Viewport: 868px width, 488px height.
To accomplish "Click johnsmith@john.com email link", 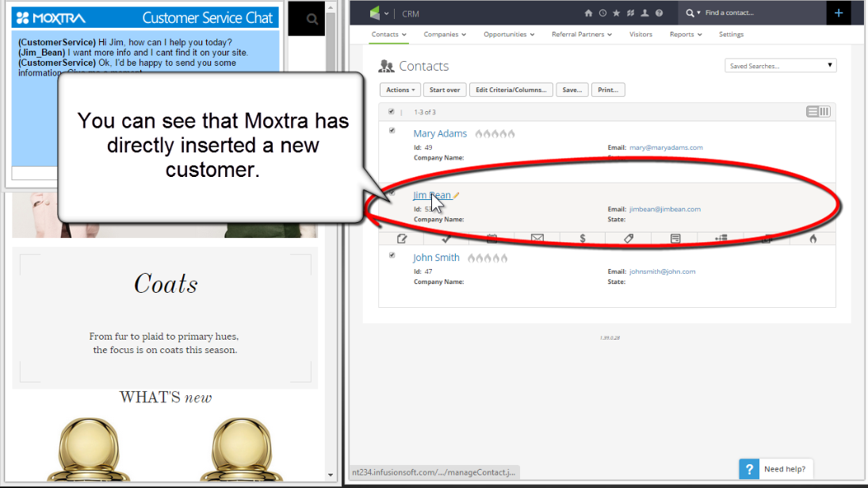I will [662, 271].
